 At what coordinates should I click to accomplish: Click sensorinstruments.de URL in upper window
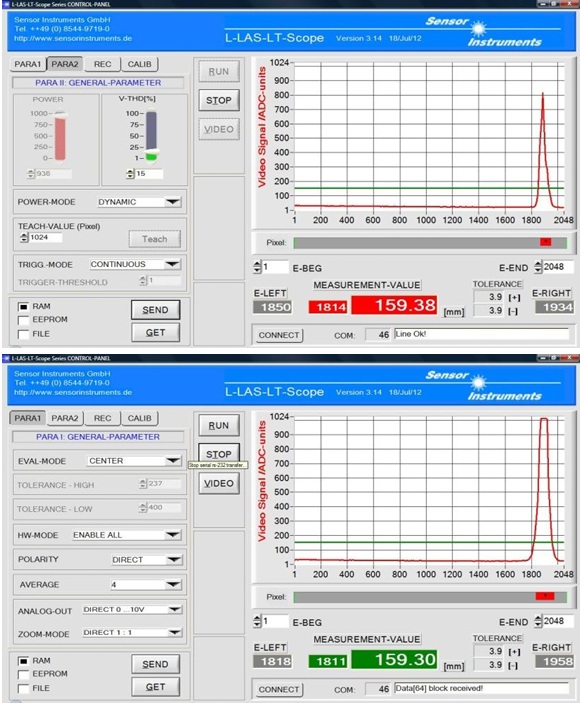coord(73,38)
